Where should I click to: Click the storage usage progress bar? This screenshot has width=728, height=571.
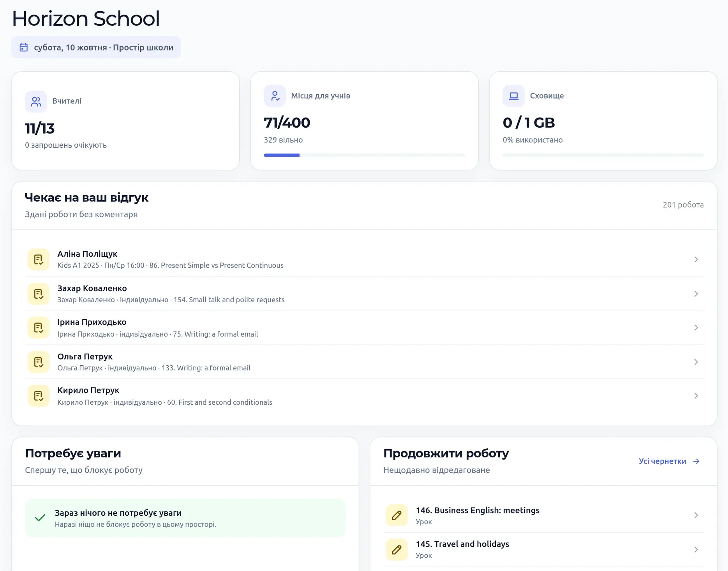603,155
